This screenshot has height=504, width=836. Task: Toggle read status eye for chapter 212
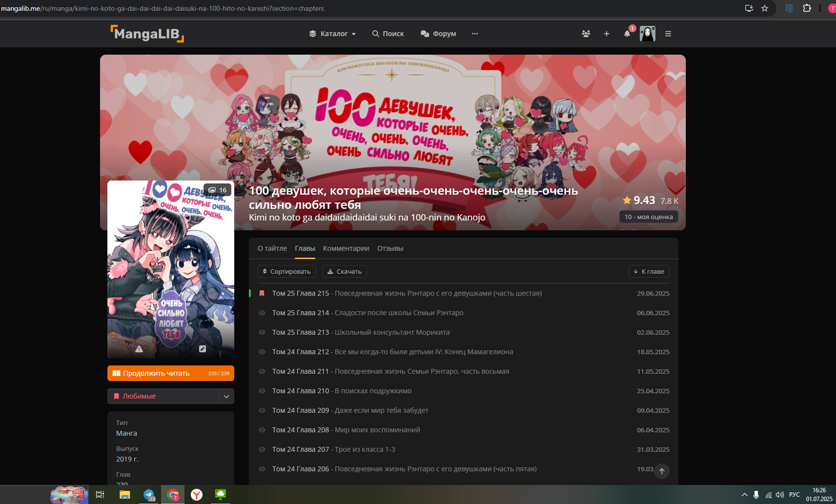pyautogui.click(x=262, y=352)
